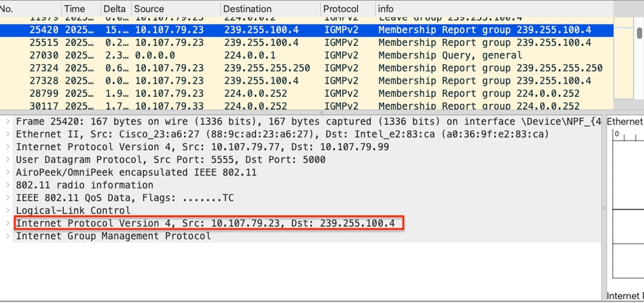Select packet 27324 to group 239.255.255.250
The height and width of the screenshot is (303, 644).
click(x=258, y=68)
